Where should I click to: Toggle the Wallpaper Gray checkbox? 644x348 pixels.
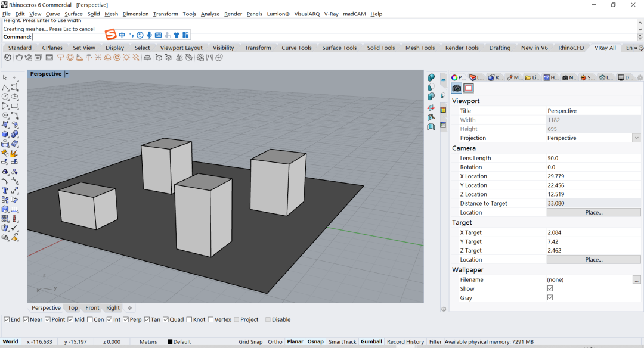[x=550, y=298]
